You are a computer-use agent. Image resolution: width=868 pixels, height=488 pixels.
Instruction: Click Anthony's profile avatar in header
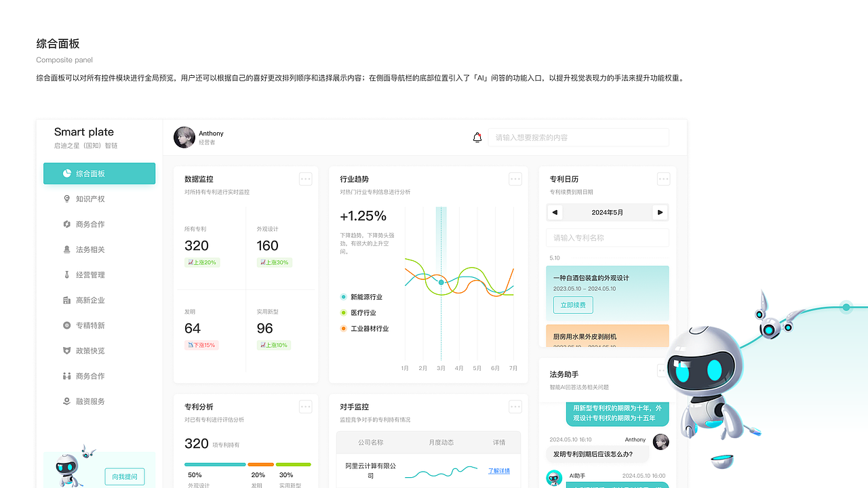click(x=184, y=138)
